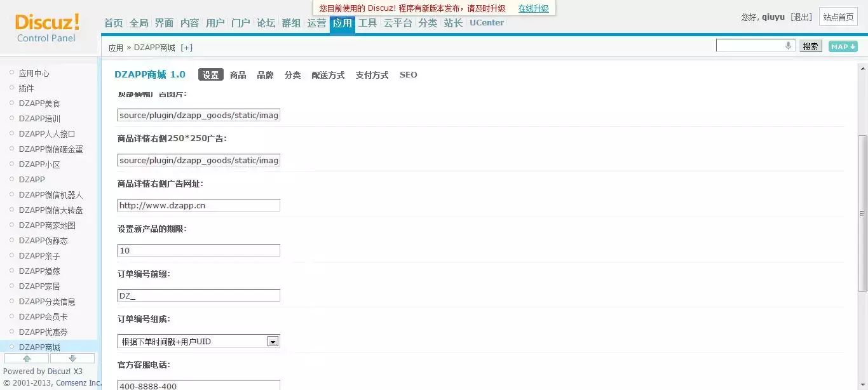The image size is (868, 390).
Task: Select DZAPP微信机器人 in the sidebar
Action: pyautogui.click(x=51, y=195)
